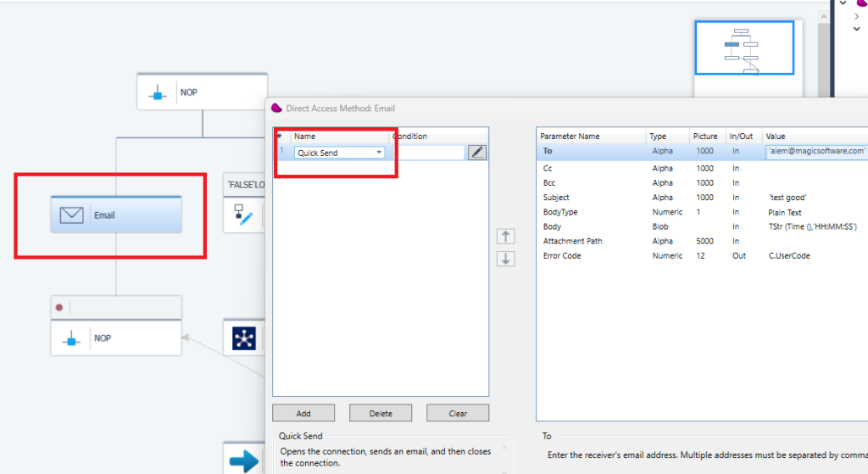Toggle the red breakpoint dot above lower NOP
The height and width of the screenshot is (474, 868).
59,308
